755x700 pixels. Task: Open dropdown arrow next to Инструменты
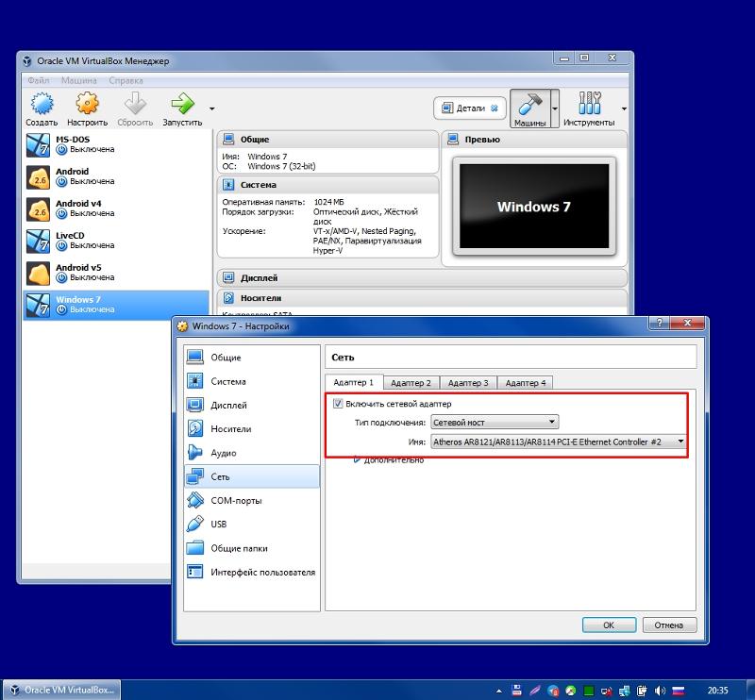[x=624, y=108]
